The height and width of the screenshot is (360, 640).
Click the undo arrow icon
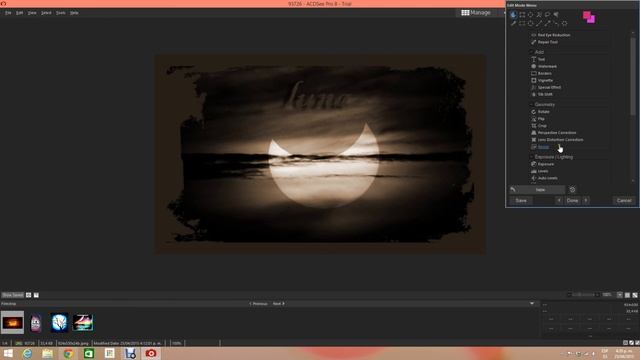pos(513,190)
